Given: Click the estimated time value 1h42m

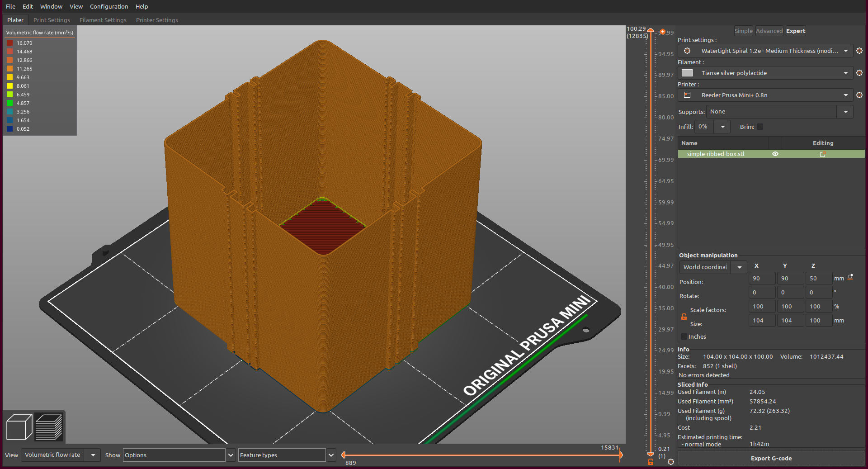Looking at the screenshot, I should (759, 444).
